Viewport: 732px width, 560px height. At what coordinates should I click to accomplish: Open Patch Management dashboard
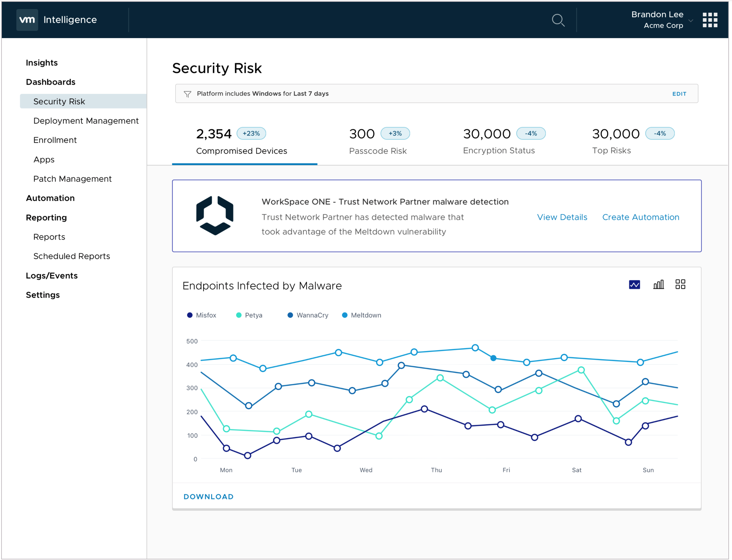[x=72, y=179]
